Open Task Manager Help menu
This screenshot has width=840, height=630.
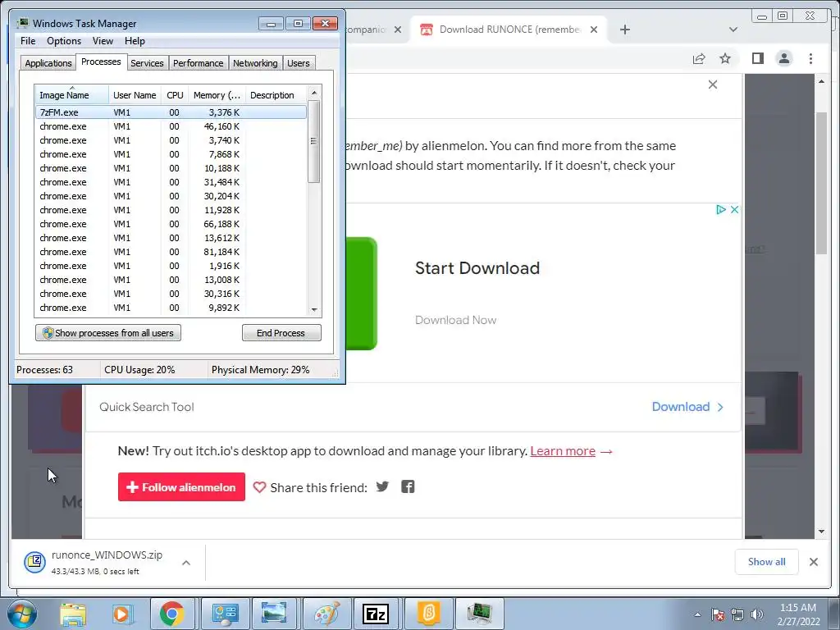pos(135,41)
